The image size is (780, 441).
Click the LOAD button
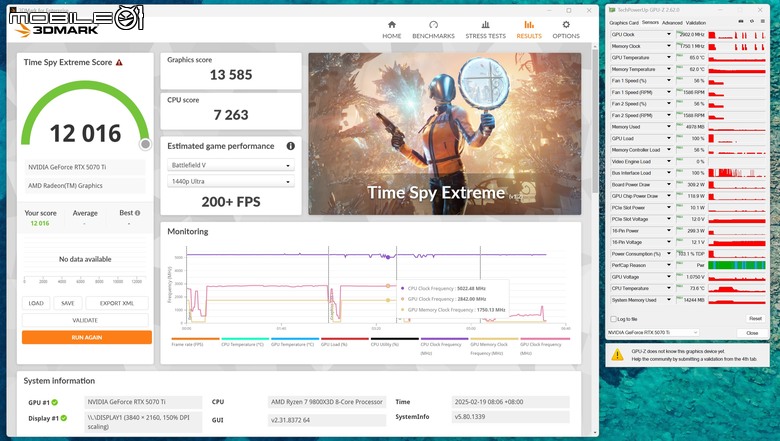coord(36,303)
